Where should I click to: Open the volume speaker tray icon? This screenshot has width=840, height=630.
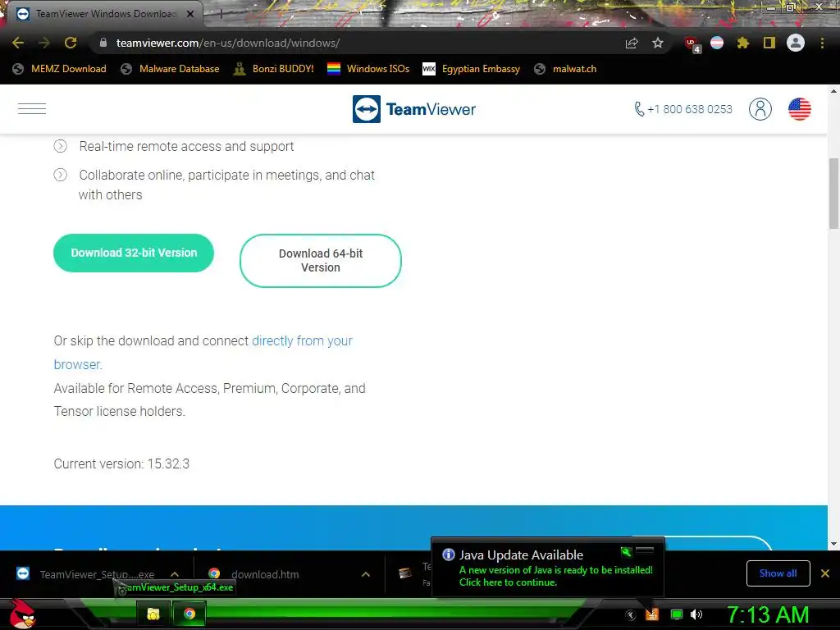(696, 614)
